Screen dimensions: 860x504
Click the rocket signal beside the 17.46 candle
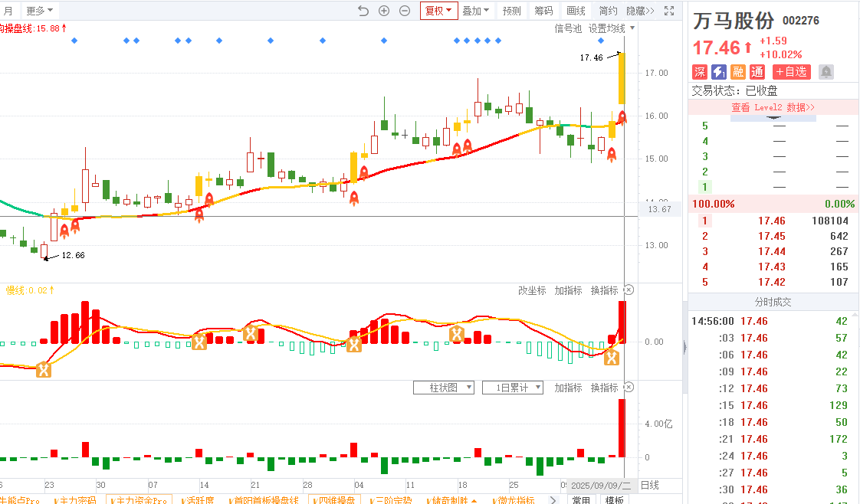[x=622, y=116]
